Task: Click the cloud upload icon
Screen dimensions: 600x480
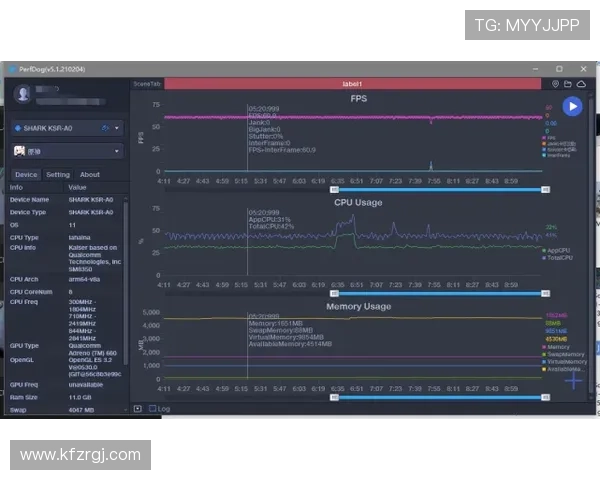Action: 581,84
